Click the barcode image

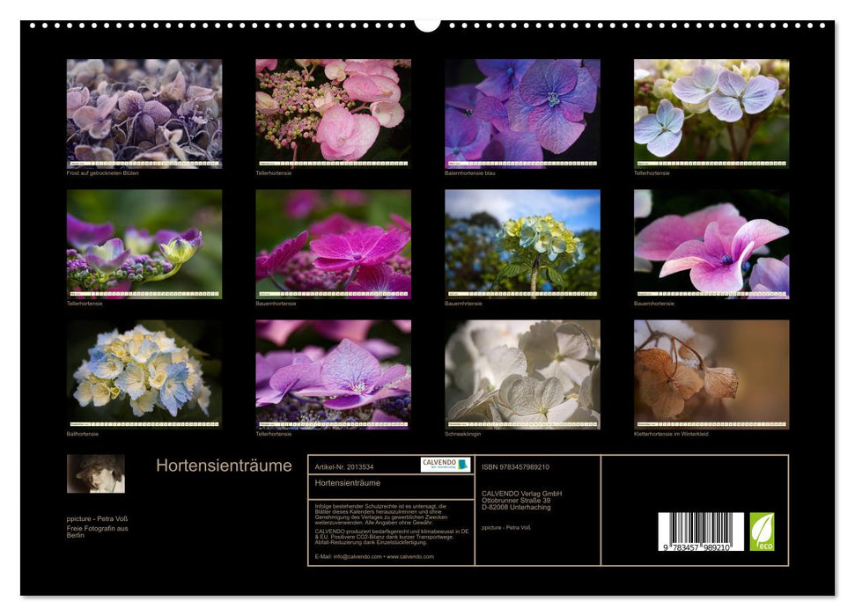click(x=700, y=532)
